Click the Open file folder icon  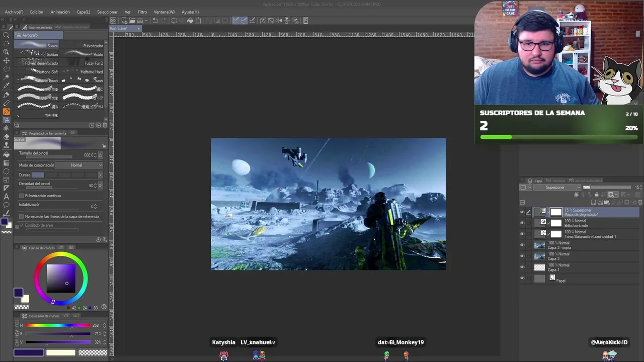132,21
